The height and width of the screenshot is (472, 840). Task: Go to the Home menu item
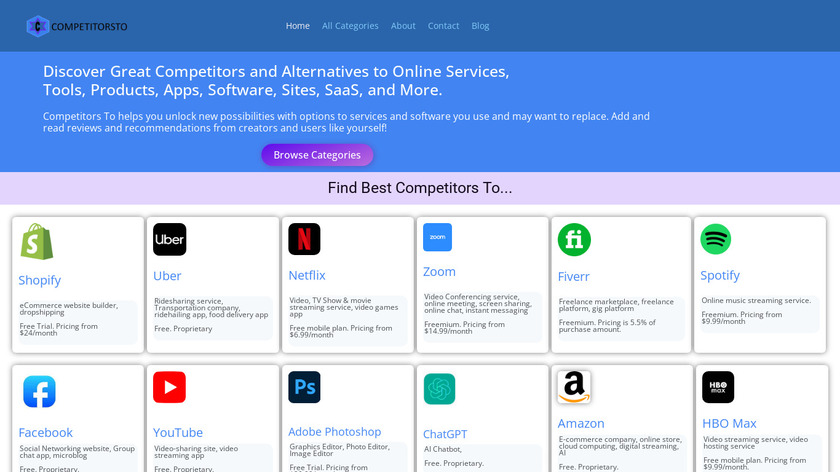(297, 26)
